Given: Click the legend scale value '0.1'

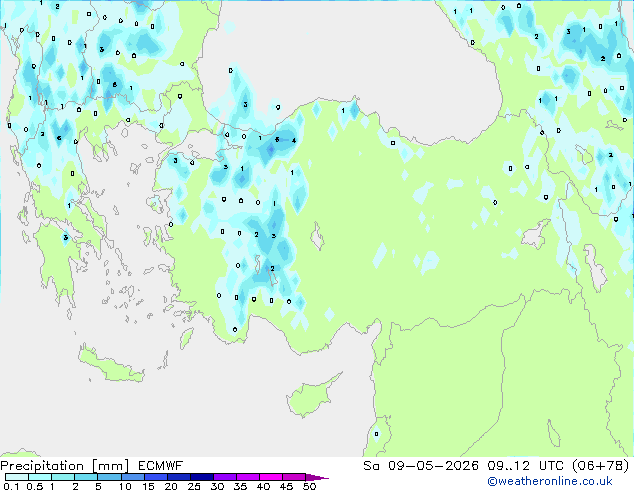Looking at the screenshot, I should tap(11, 486).
